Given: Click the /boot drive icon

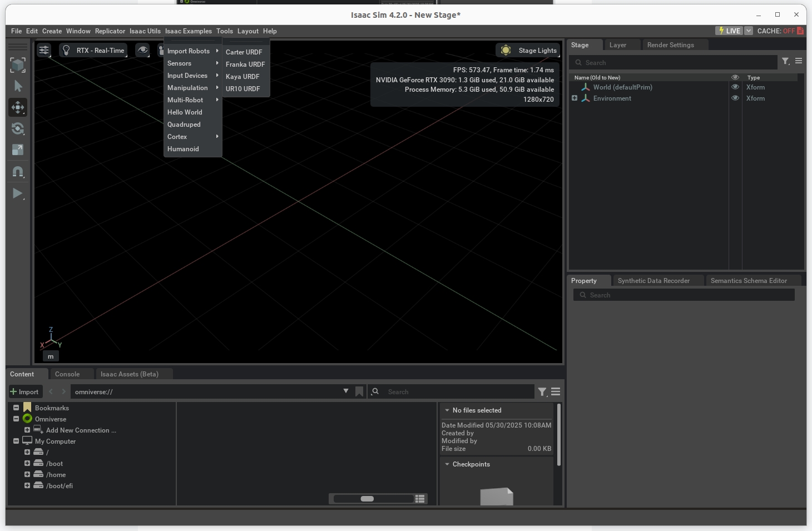Looking at the screenshot, I should coord(38,463).
